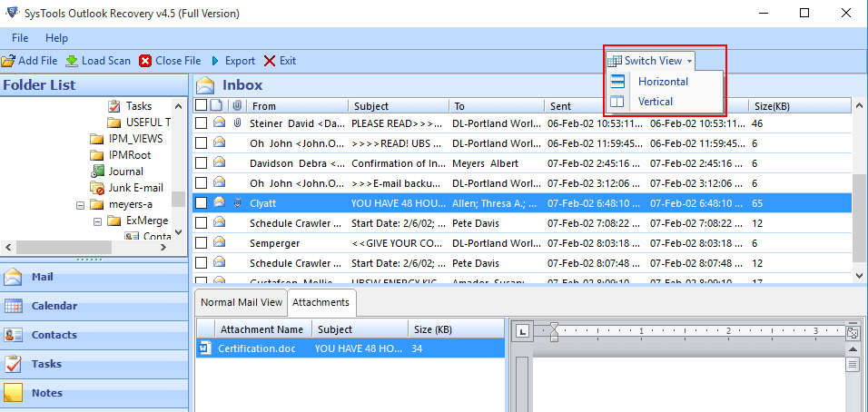This screenshot has height=412, width=868.
Task: Click the Load Scan toolbar icon
Action: [x=72, y=61]
